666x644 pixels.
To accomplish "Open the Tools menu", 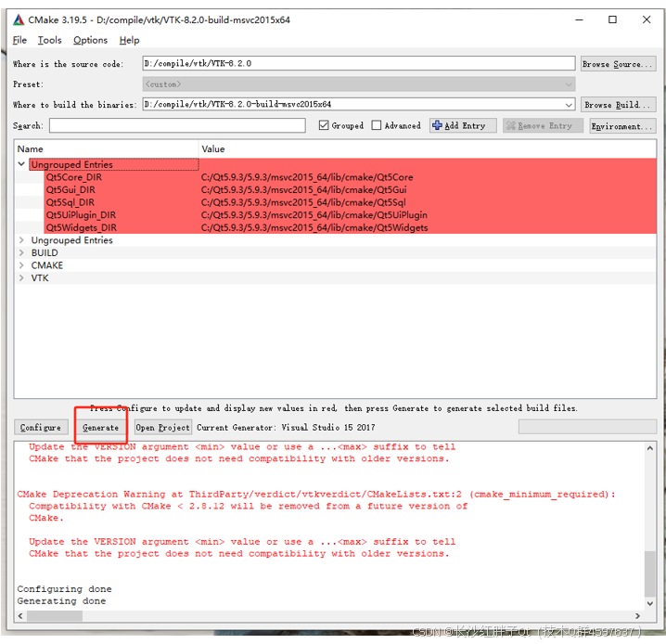I will point(50,40).
